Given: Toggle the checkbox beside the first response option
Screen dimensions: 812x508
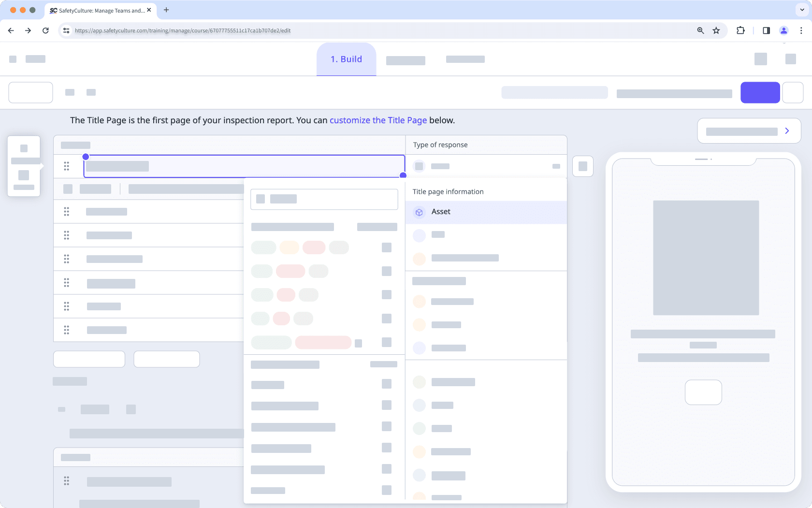Looking at the screenshot, I should [x=387, y=247].
